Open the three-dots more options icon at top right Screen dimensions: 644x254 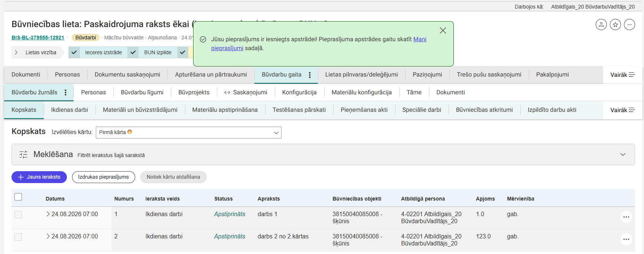629,25
